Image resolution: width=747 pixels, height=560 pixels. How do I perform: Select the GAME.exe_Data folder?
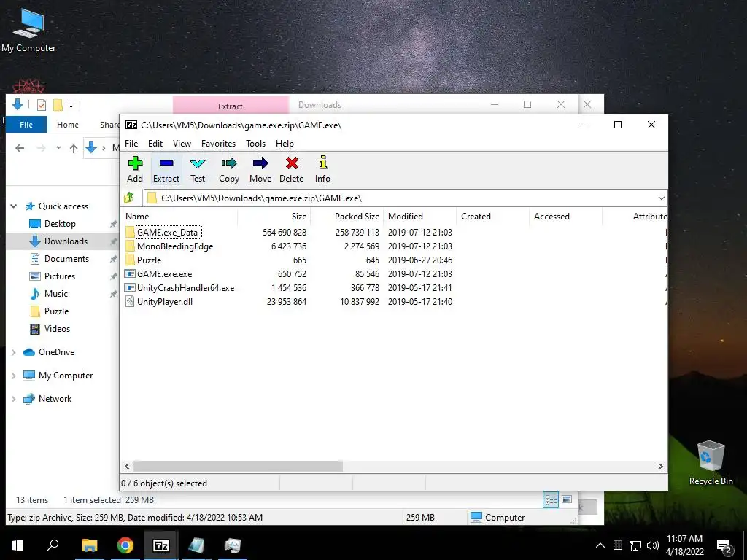169,233
